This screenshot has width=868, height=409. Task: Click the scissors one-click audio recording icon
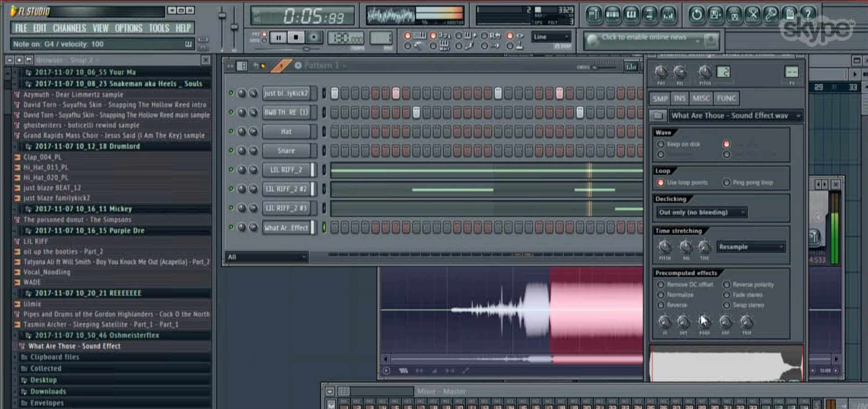point(753,15)
